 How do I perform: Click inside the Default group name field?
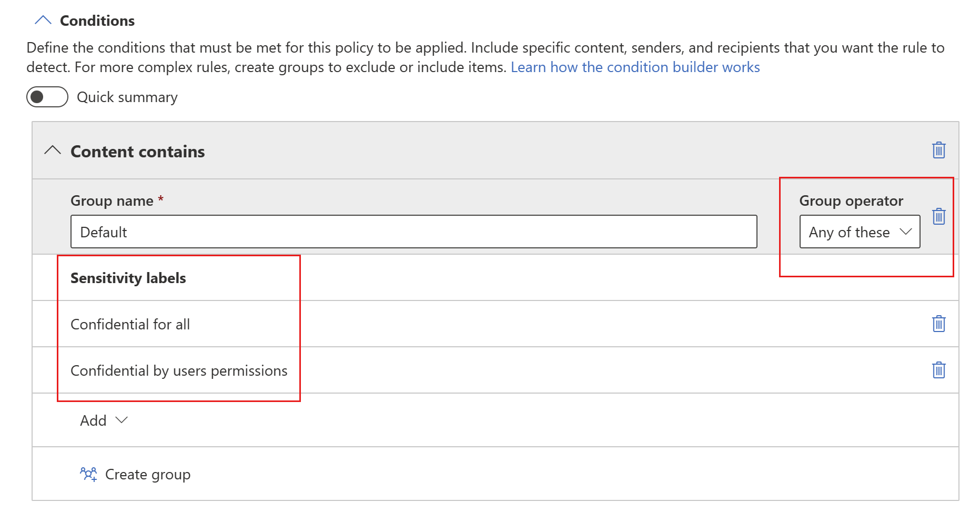[413, 232]
